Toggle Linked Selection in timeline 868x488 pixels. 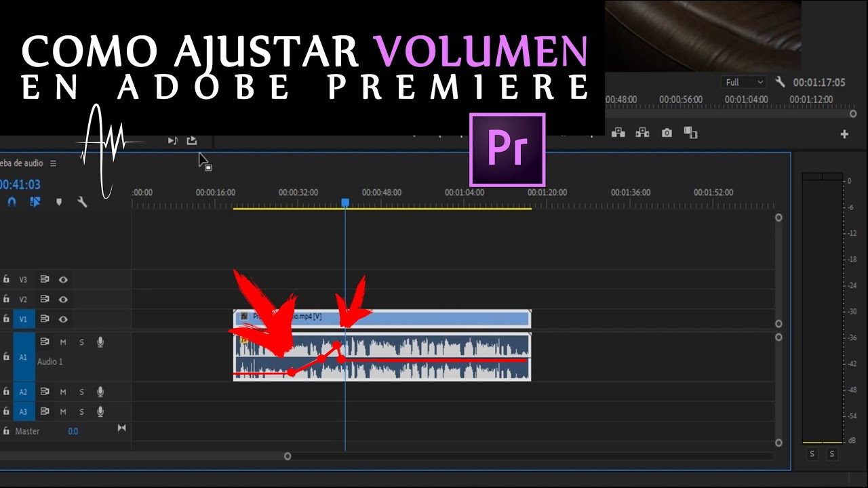click(x=35, y=202)
